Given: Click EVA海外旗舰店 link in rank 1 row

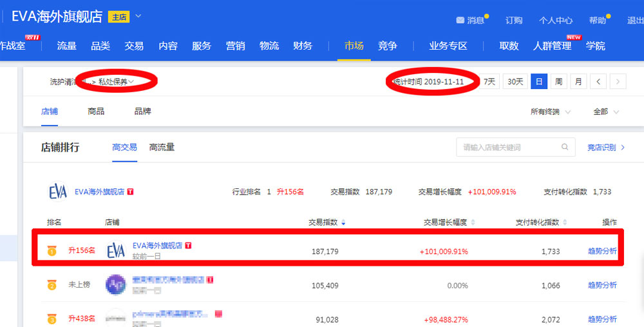Looking at the screenshot, I should pyautogui.click(x=157, y=246).
